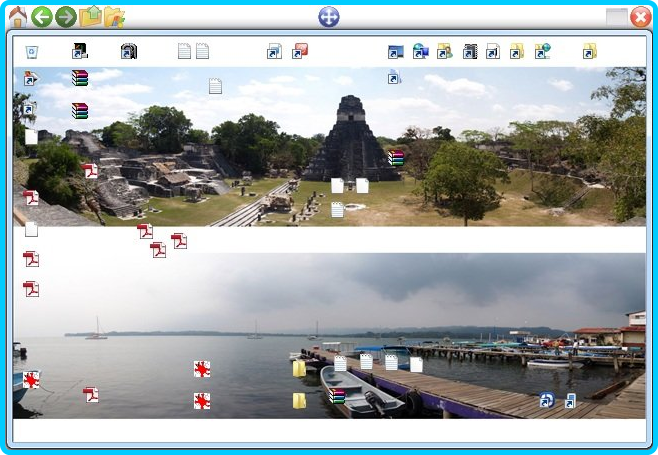Select the small document shortcut beside round blue one
The height and width of the screenshot is (455, 658).
coord(570,401)
